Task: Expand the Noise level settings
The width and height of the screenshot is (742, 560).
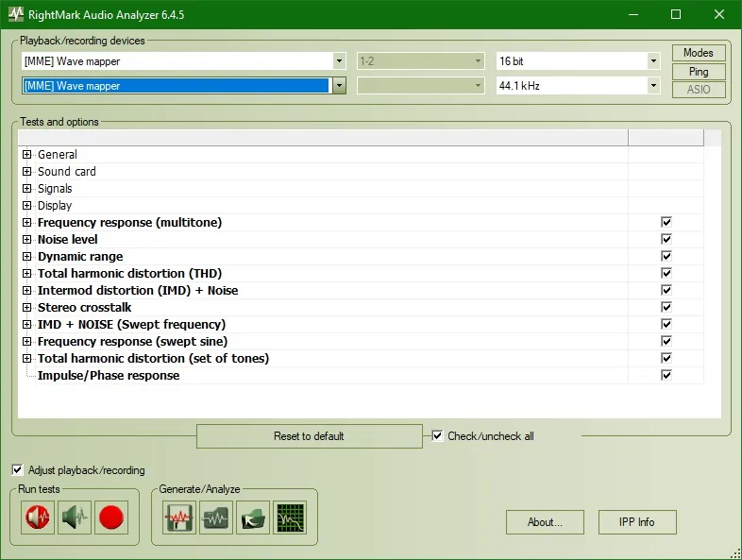Action: pos(27,240)
